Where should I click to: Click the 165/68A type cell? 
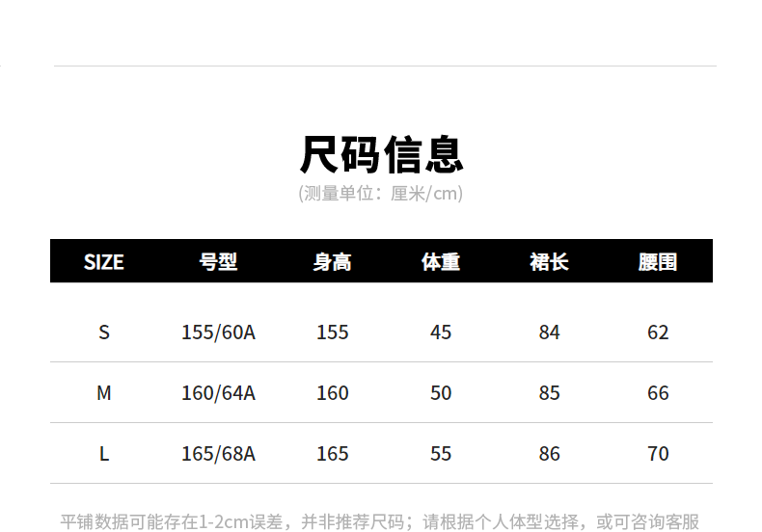pos(218,454)
